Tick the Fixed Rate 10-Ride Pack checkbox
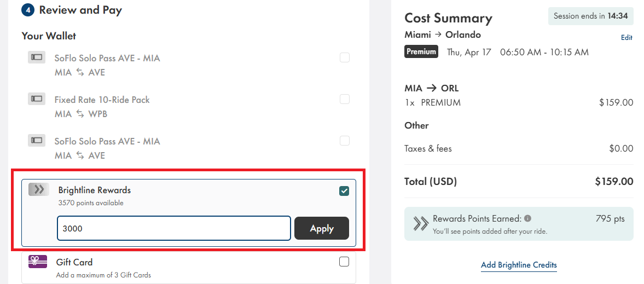 pos(345,99)
